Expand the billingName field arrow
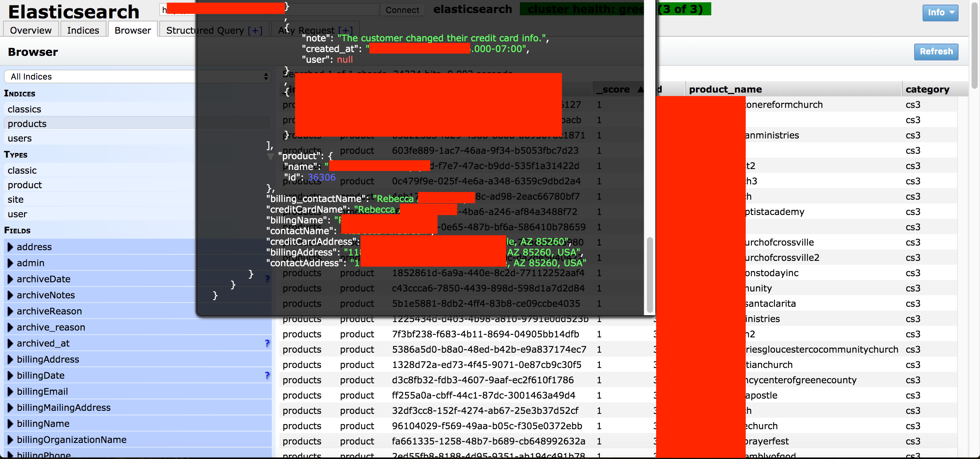Screen dimensions: 980x459 [10, 424]
